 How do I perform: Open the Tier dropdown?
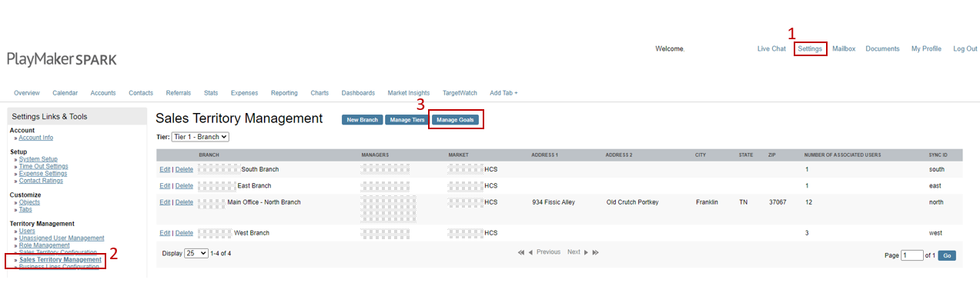(x=200, y=137)
